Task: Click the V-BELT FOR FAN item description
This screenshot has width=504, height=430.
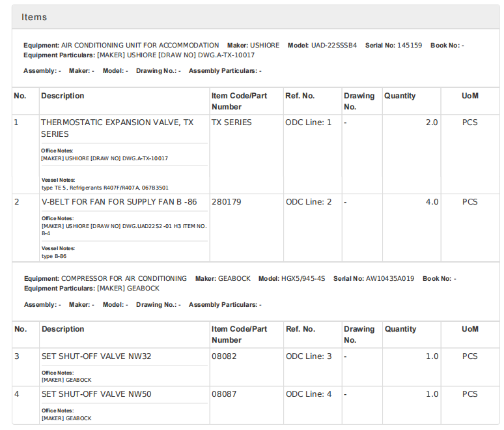Action: click(119, 202)
